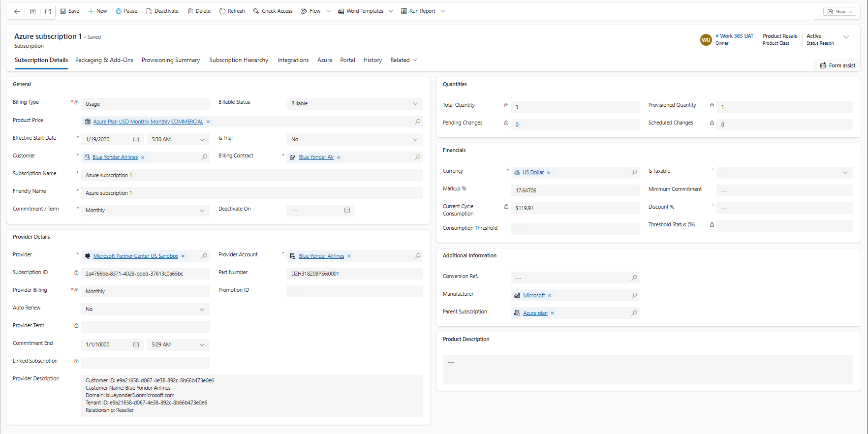Expand Word Templates dropdown arrow
The image size is (868, 434).
tap(391, 11)
